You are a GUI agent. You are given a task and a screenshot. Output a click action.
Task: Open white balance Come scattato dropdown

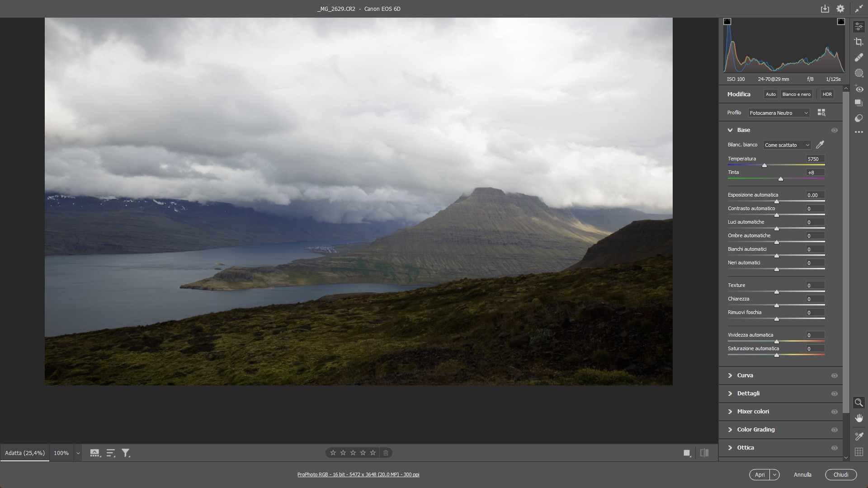pos(787,145)
